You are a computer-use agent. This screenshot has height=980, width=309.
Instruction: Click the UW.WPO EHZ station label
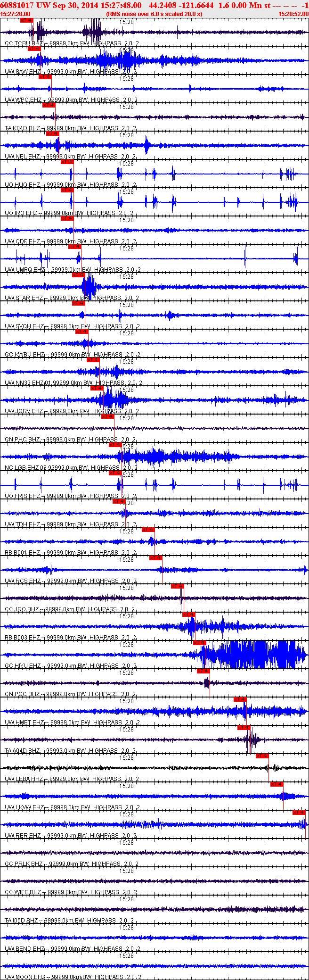[x=23, y=100]
